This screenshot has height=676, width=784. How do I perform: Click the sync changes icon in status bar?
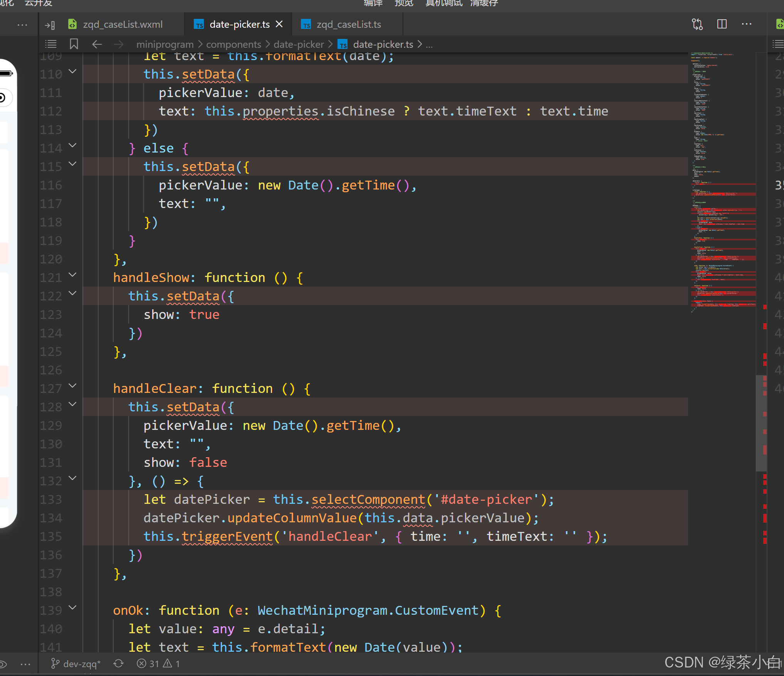point(118,664)
